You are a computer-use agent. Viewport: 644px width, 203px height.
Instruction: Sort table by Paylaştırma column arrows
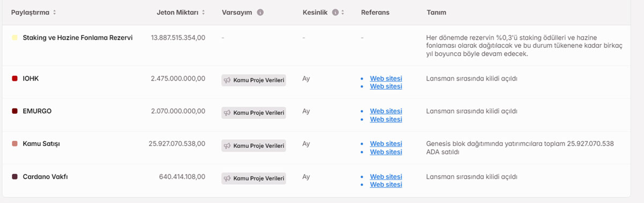[54, 12]
